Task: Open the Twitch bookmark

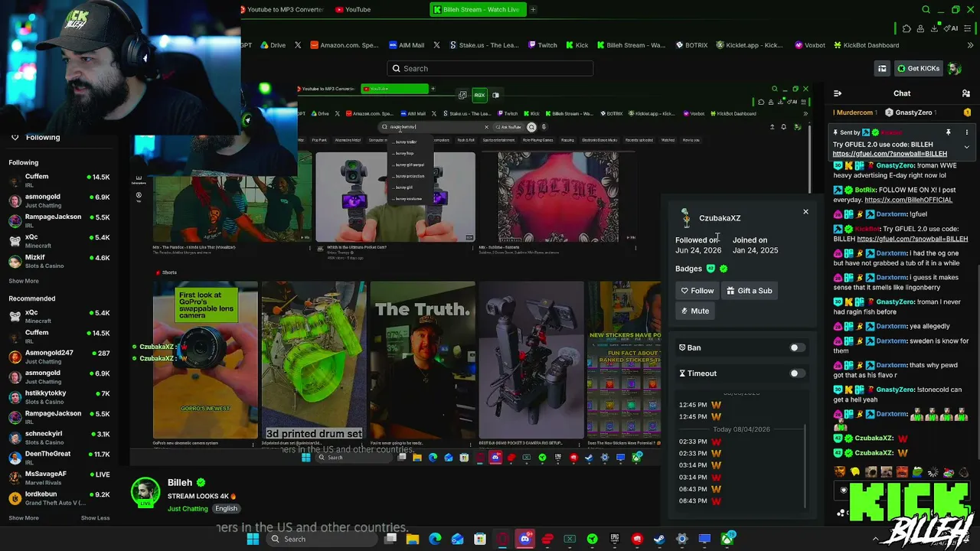Action: (542, 45)
